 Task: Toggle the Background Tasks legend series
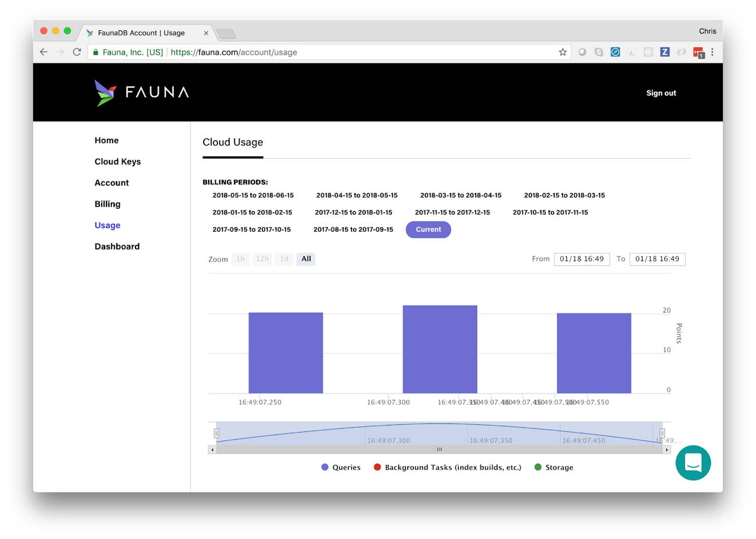pos(447,467)
